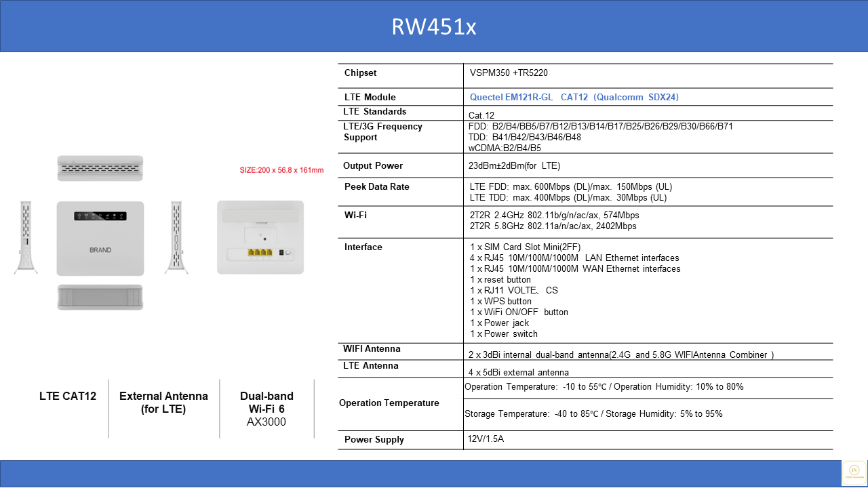
Task: Click the RW451x slide title
Action: click(434, 26)
